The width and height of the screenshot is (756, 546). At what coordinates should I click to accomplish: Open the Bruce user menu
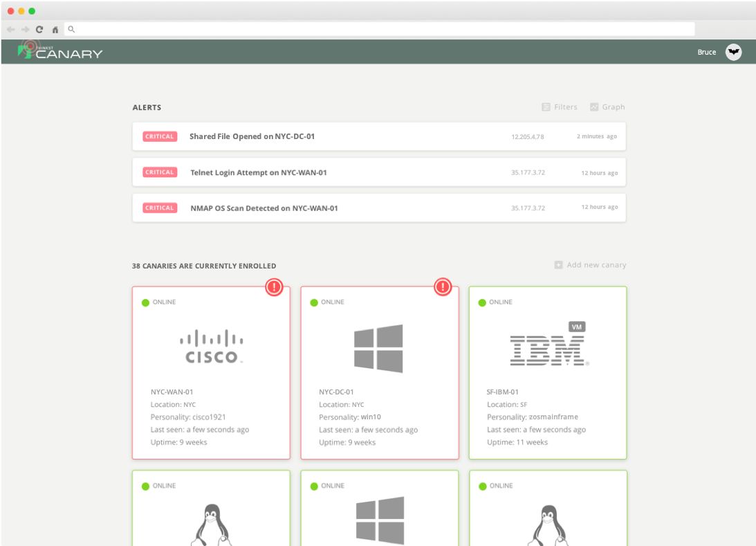click(x=706, y=52)
